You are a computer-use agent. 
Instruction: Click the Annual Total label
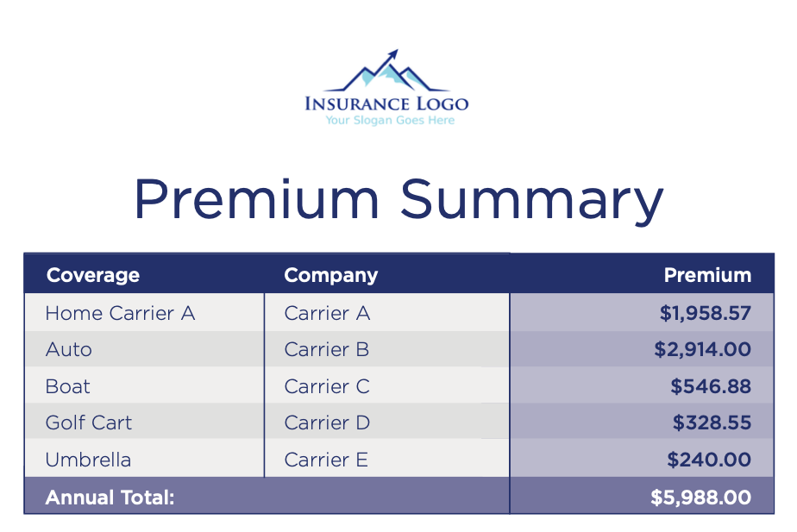coord(110,498)
